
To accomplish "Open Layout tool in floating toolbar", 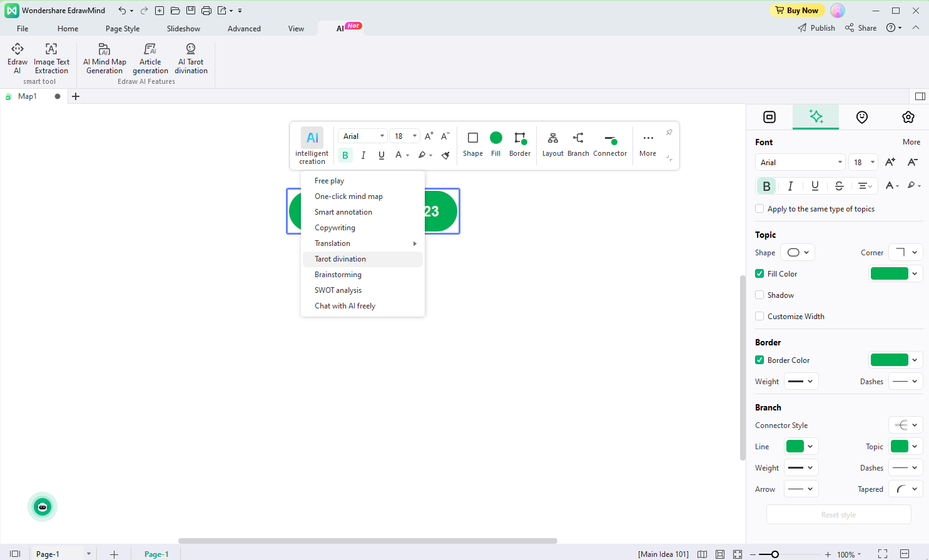I will [553, 144].
